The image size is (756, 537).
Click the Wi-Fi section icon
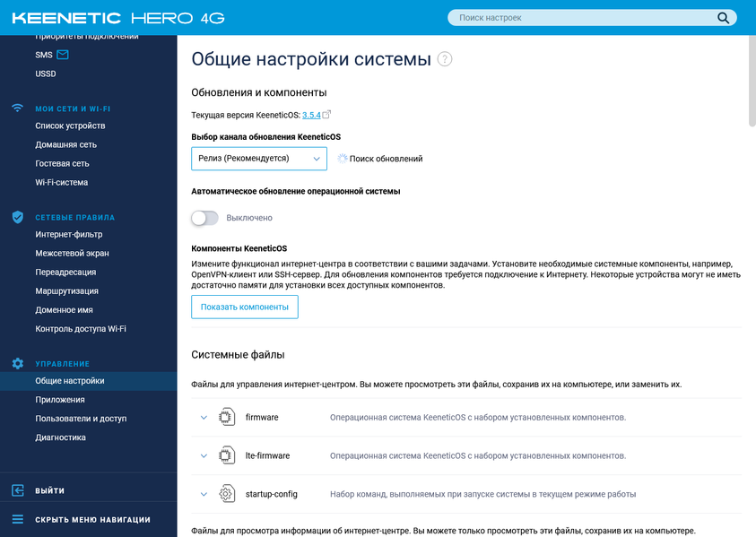pos(17,108)
